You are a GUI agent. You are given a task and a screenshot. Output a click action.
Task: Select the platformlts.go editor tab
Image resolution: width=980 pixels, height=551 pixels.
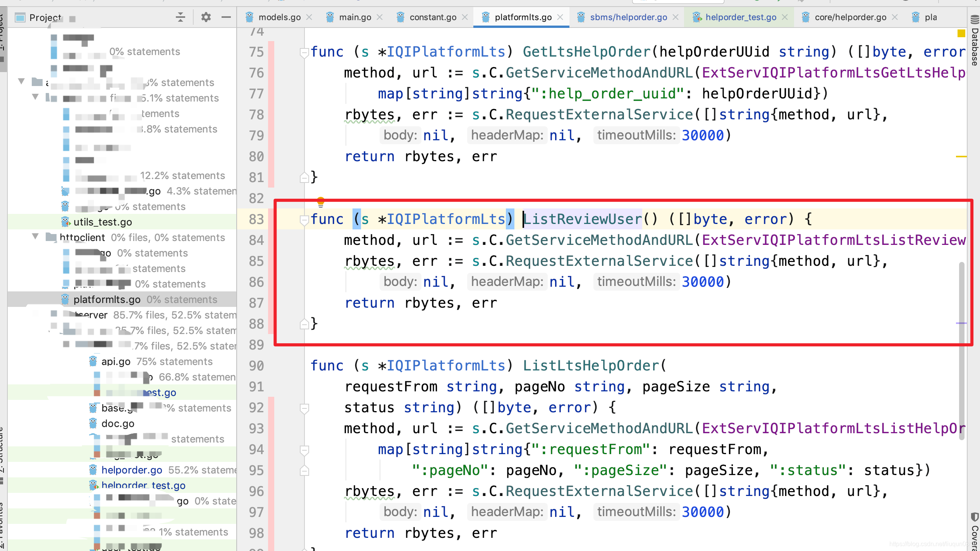(523, 17)
